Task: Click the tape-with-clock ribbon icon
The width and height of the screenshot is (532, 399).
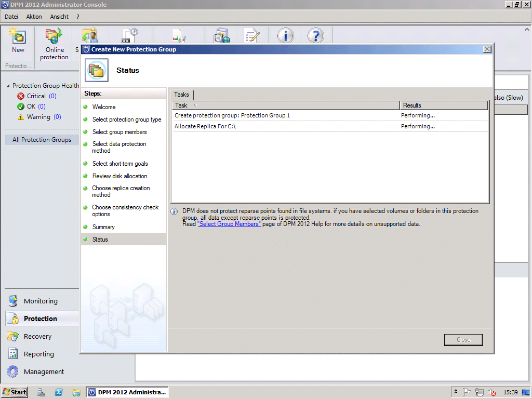Action: coord(130,35)
